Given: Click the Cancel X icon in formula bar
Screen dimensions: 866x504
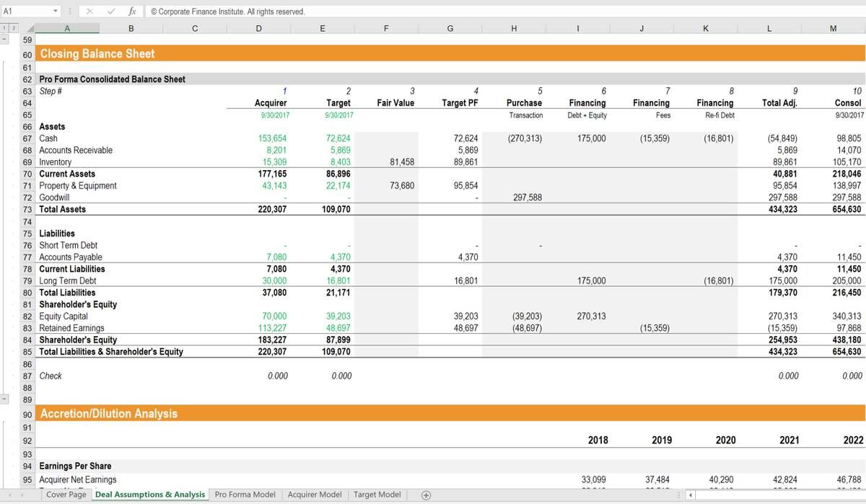Looking at the screenshot, I should click(x=89, y=12).
